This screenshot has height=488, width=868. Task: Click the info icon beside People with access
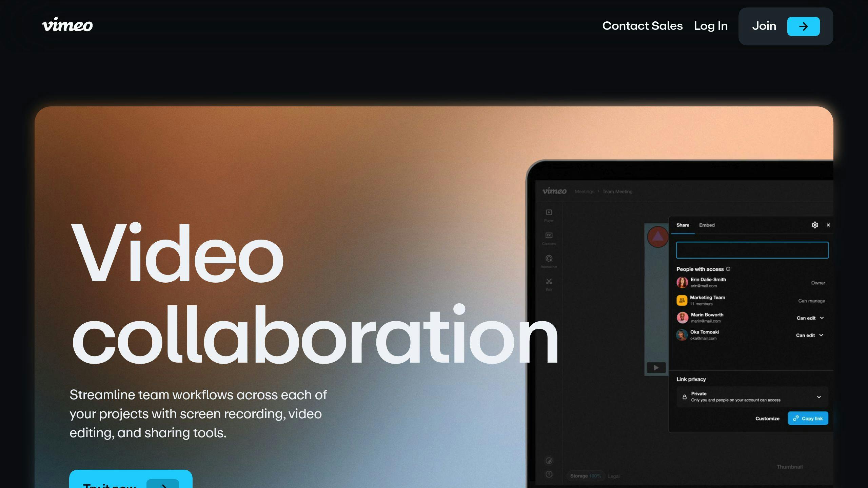click(728, 269)
